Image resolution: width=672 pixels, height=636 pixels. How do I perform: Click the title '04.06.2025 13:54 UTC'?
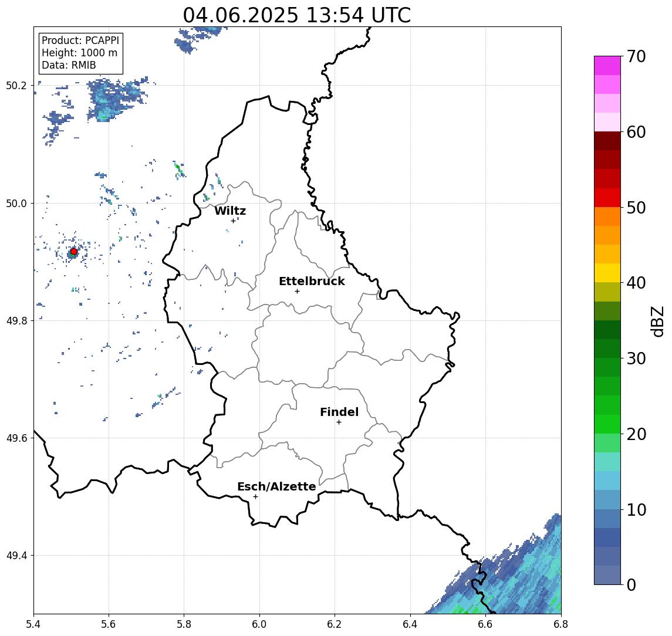[296, 15]
